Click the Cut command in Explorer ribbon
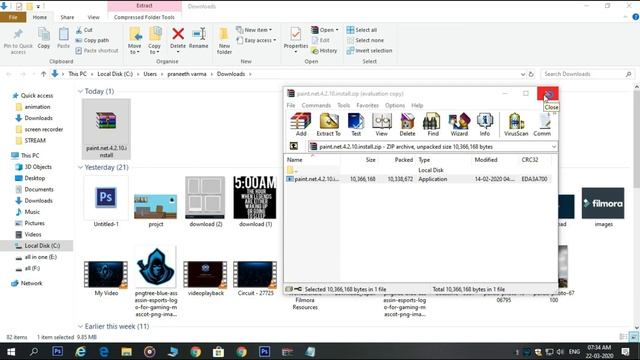The height and width of the screenshot is (360, 640). (x=84, y=30)
